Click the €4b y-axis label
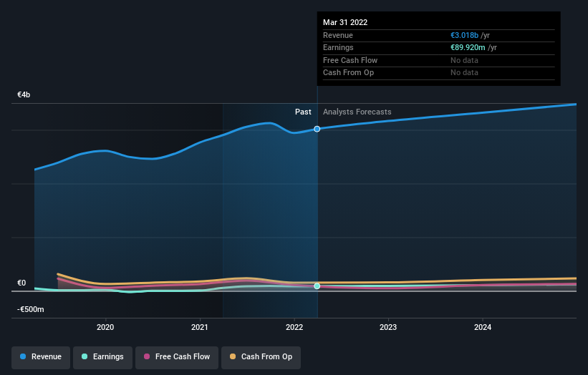 24,94
